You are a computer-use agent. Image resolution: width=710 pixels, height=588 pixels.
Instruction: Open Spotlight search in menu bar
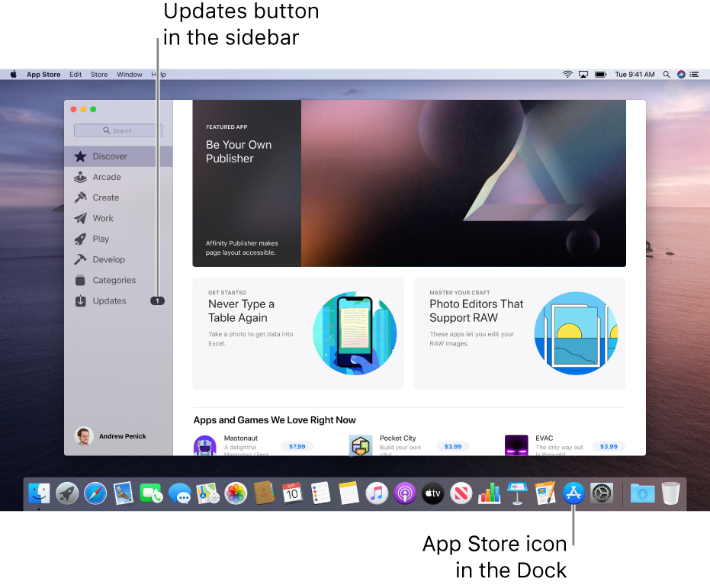point(667,74)
